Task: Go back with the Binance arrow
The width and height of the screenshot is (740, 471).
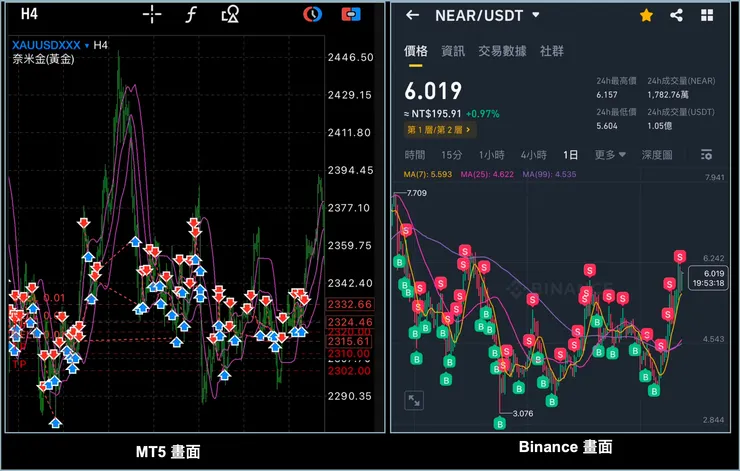Action: coord(412,15)
